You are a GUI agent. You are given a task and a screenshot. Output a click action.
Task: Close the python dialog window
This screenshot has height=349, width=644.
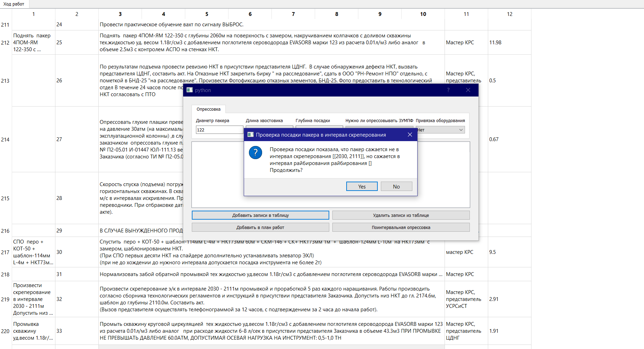(x=468, y=90)
